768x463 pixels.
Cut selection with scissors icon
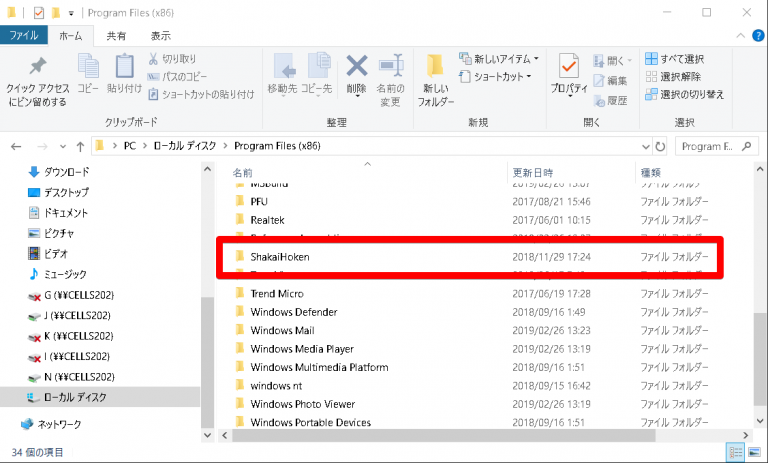click(172, 59)
